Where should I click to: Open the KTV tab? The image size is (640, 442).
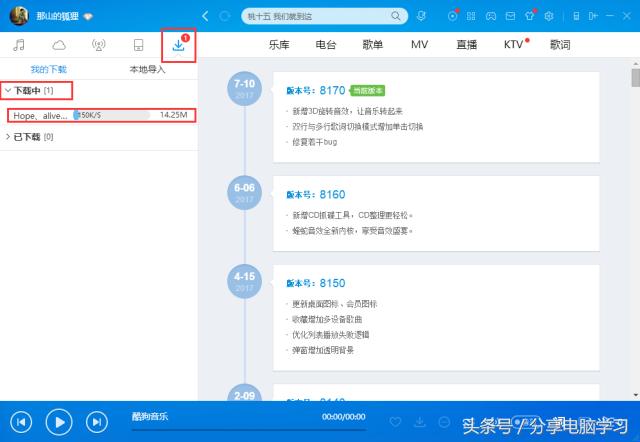513,45
